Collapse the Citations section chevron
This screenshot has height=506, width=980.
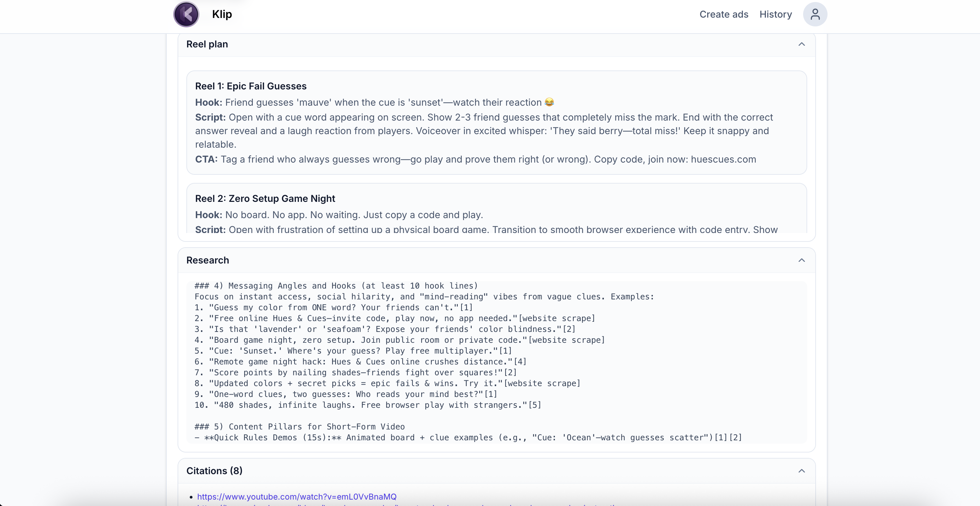click(801, 471)
